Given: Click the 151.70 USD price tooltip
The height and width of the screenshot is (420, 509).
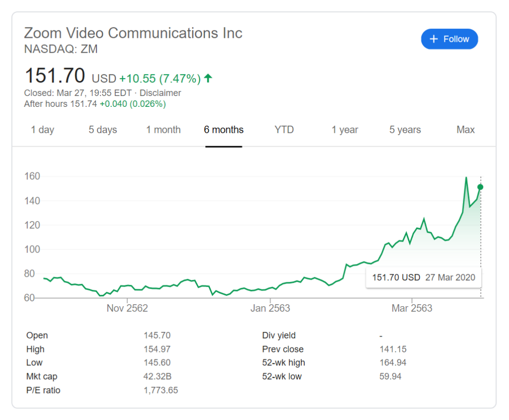Looking at the screenshot, I should 424,277.
